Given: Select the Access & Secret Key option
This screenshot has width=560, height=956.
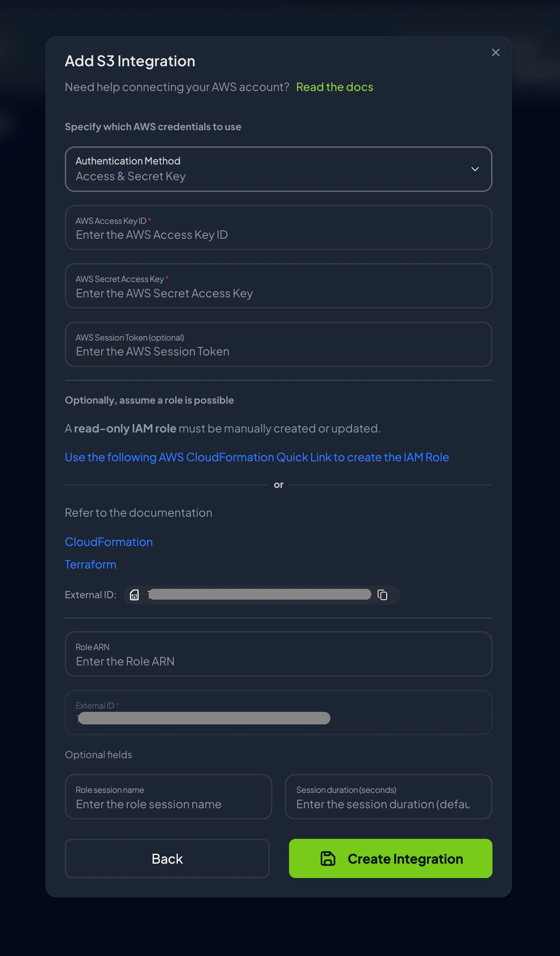Looking at the screenshot, I should tap(131, 176).
